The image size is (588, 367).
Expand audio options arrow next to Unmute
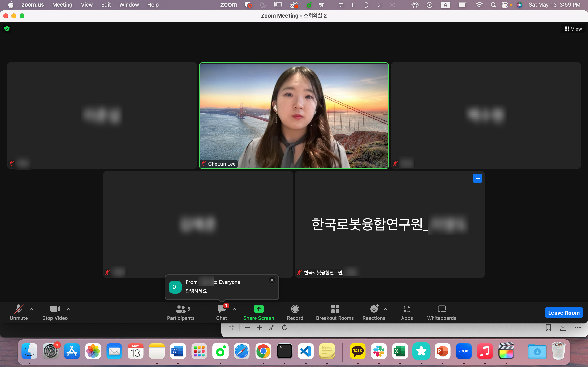point(32,309)
